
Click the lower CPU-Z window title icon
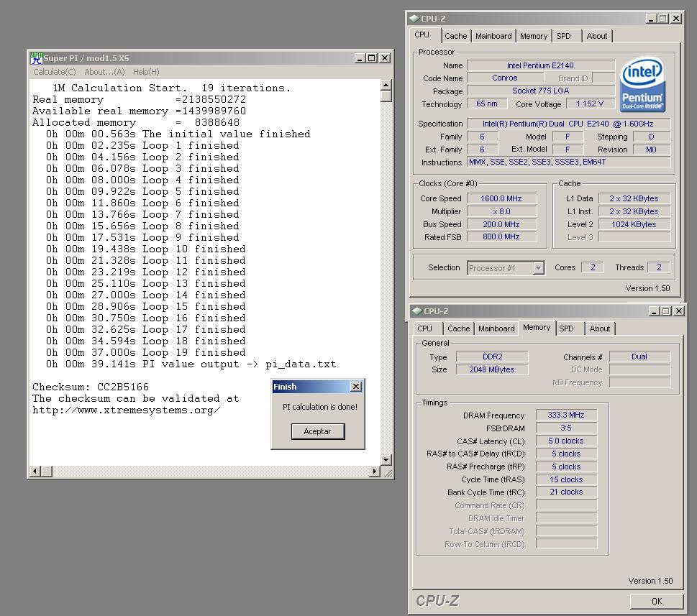(x=417, y=311)
